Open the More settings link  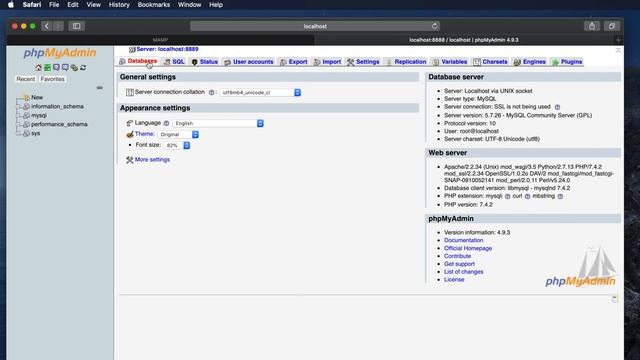point(152,160)
